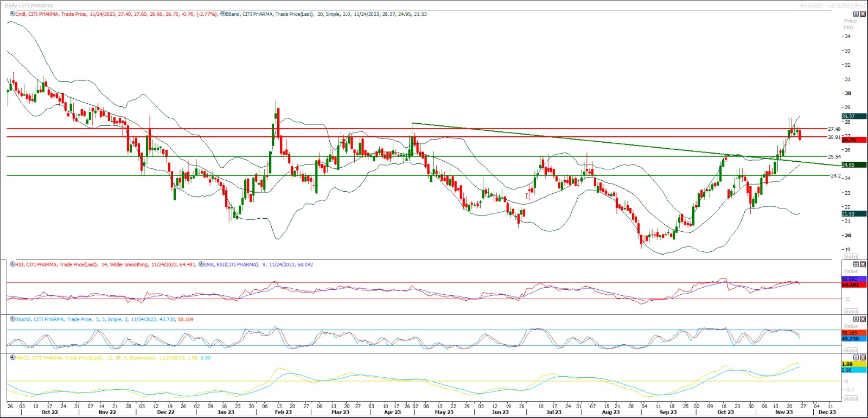
Task: Close the RSI indicator pane
Action: pyautogui.click(x=863, y=264)
